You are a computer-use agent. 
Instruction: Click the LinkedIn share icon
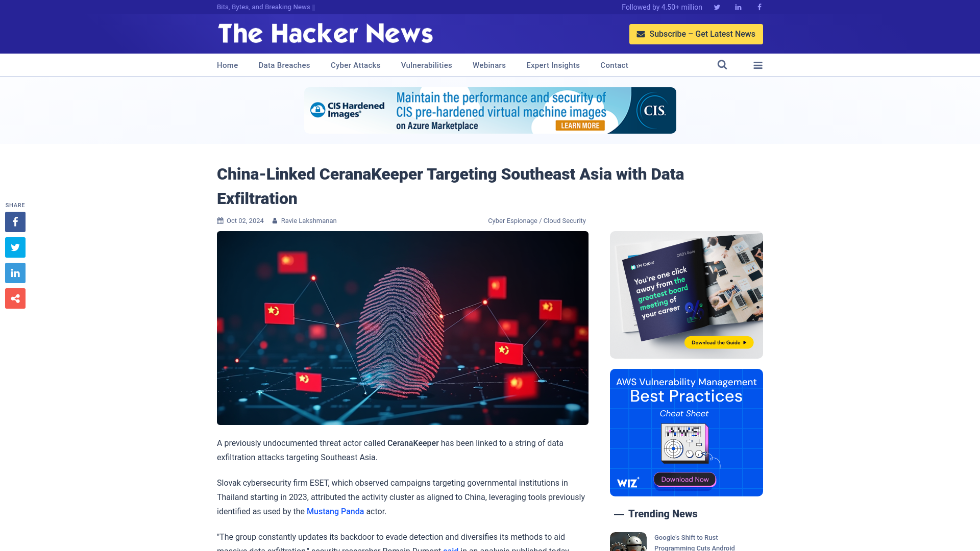pos(15,273)
